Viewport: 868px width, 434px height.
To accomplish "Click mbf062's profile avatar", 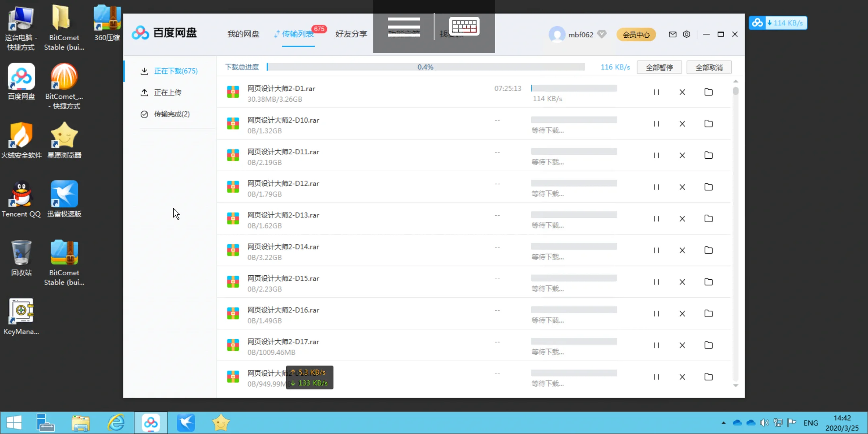I will pyautogui.click(x=557, y=34).
